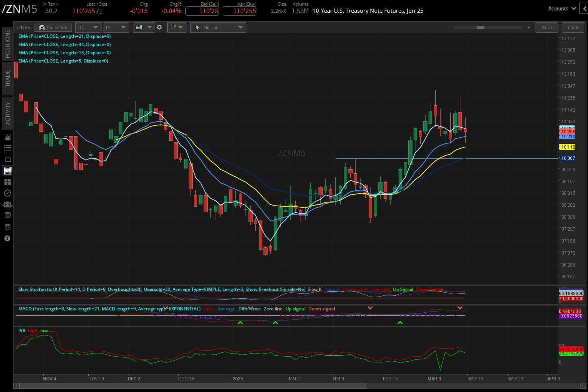The width and height of the screenshot is (588, 392).
Task: Click the Ask (Buy) 110'255 price box
Action: (240, 11)
